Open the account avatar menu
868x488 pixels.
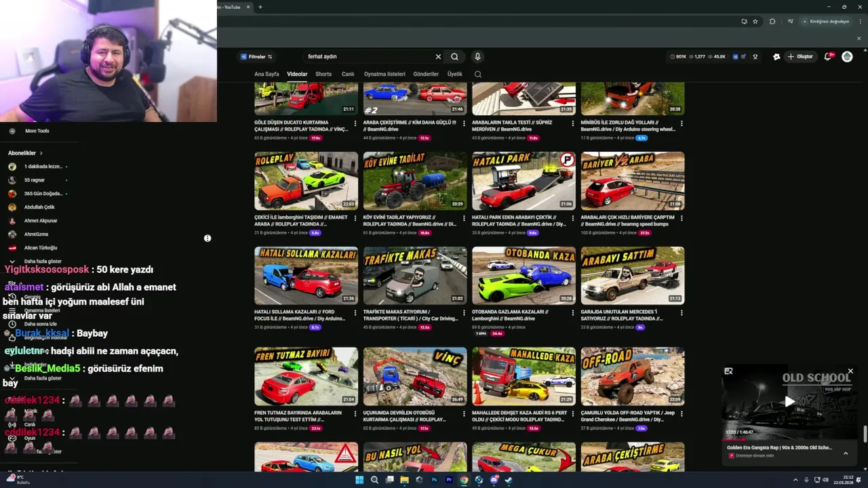coord(847,57)
